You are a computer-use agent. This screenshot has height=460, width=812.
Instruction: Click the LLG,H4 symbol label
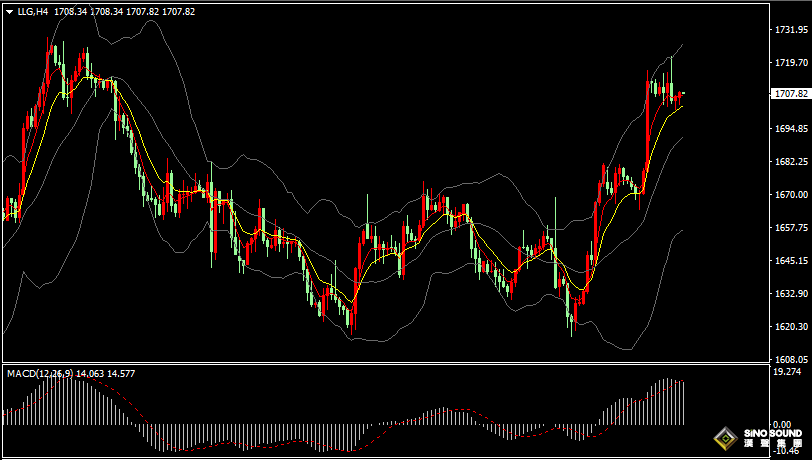pos(32,11)
